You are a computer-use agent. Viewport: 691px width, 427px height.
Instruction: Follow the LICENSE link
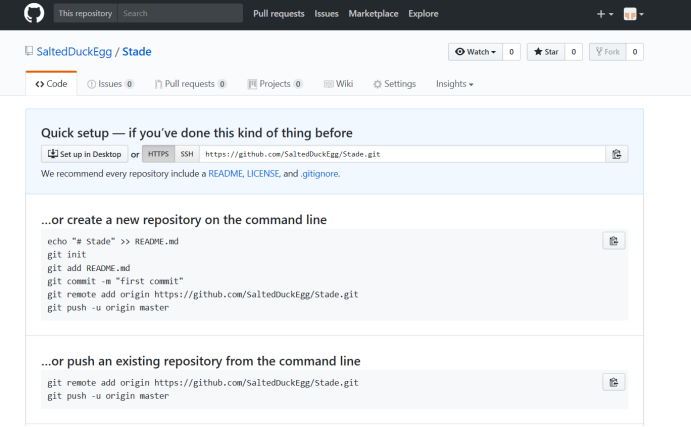pyautogui.click(x=263, y=174)
